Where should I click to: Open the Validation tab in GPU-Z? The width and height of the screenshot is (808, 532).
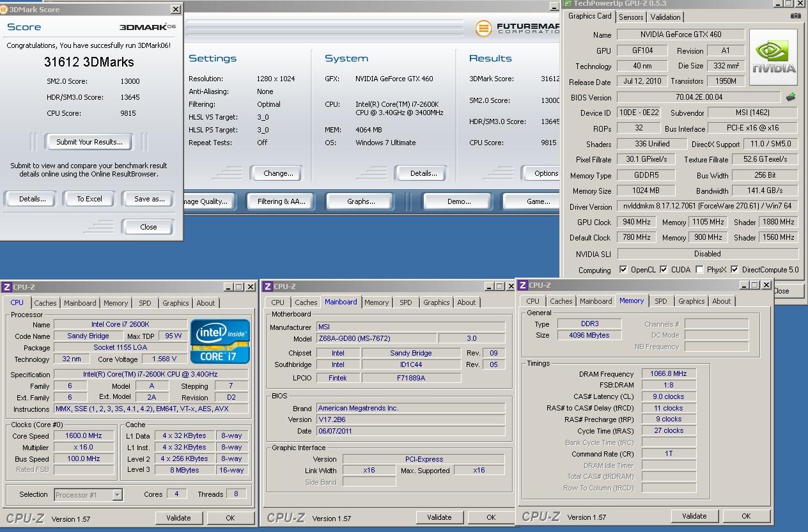tap(665, 17)
